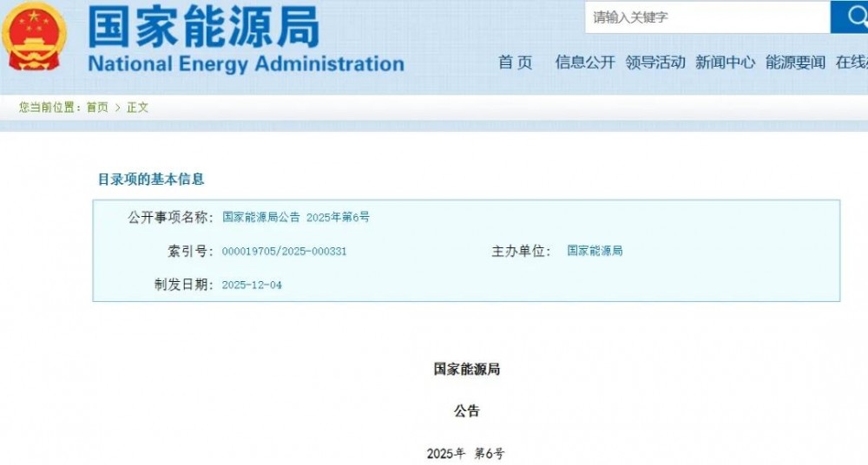Click the centered 公告 document heading
868x465 pixels.
pos(467,411)
